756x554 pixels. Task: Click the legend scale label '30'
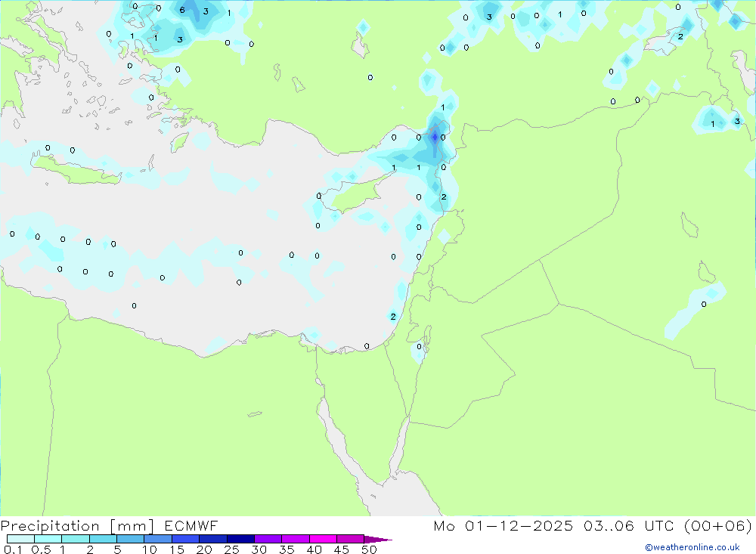[259, 549]
